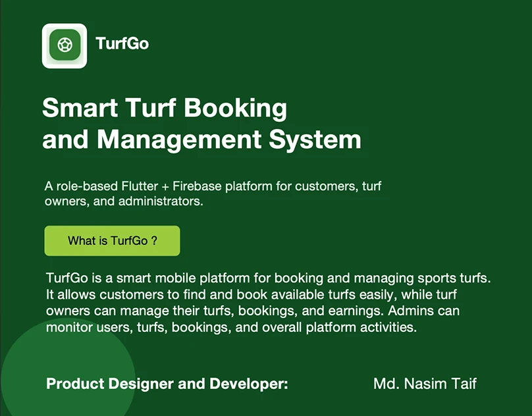Click the 'A role-based Flutter + Firebase' subtitle line
532x416 pixels.
tap(213, 186)
